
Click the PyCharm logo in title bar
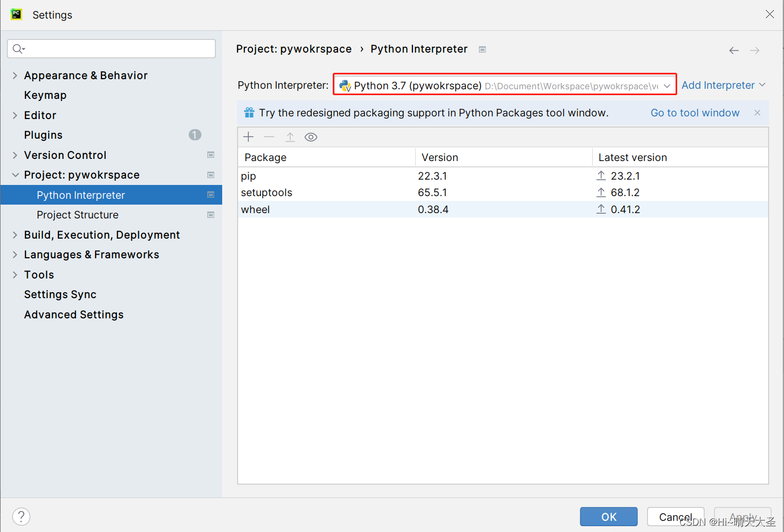pos(16,14)
